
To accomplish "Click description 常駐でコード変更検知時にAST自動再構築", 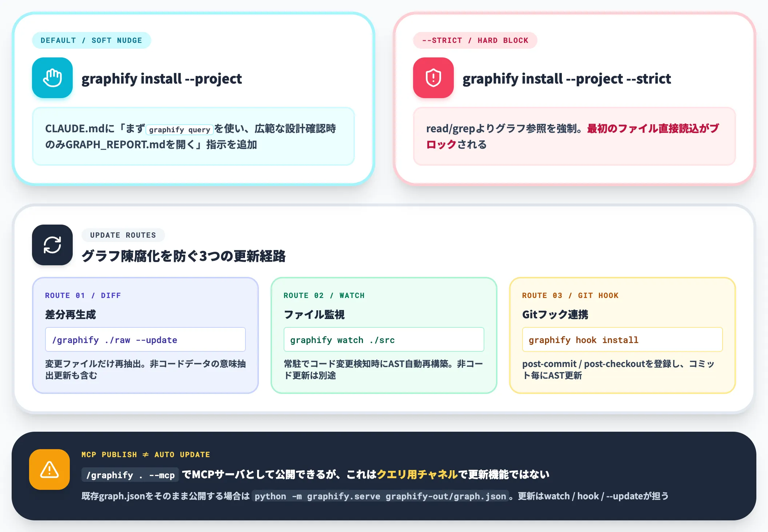I will 384,369.
